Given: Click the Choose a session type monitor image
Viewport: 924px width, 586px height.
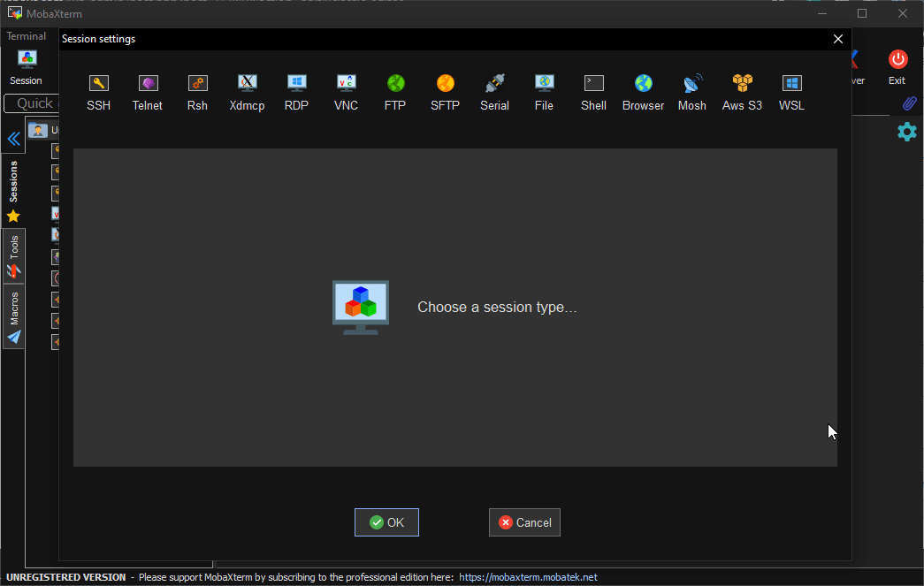Looking at the screenshot, I should pyautogui.click(x=361, y=308).
